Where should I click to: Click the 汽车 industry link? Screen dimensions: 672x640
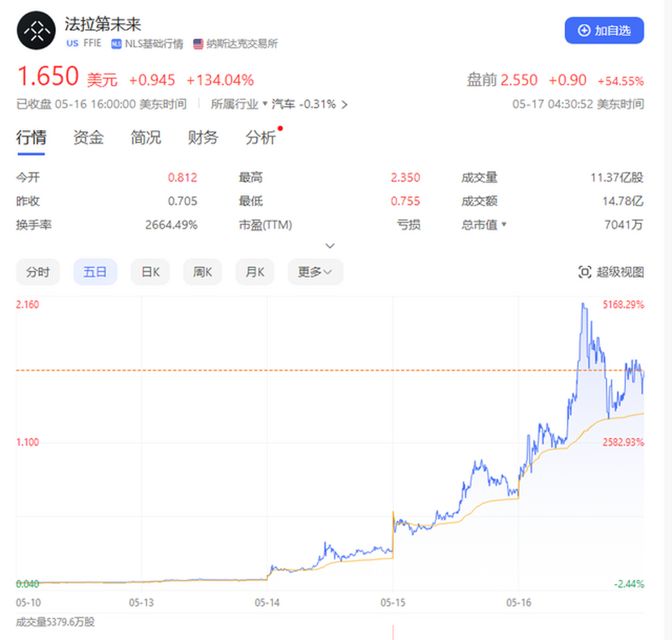(283, 104)
